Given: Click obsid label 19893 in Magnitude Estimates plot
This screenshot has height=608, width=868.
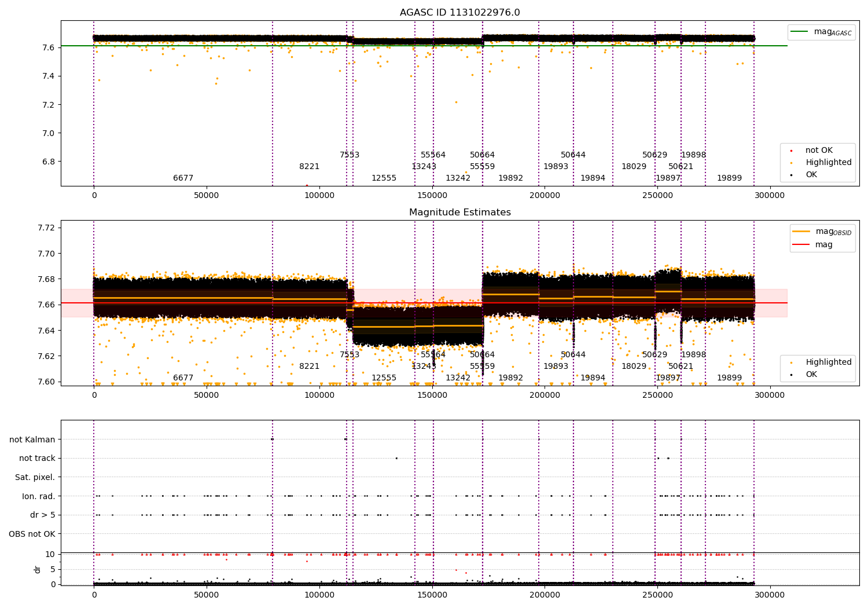Looking at the screenshot, I should point(556,367).
